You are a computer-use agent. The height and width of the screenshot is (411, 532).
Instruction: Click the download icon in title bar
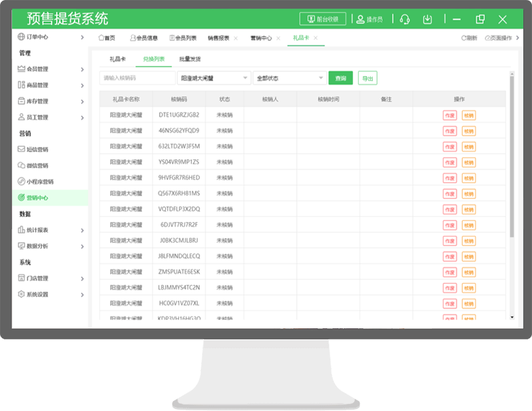[x=429, y=19]
